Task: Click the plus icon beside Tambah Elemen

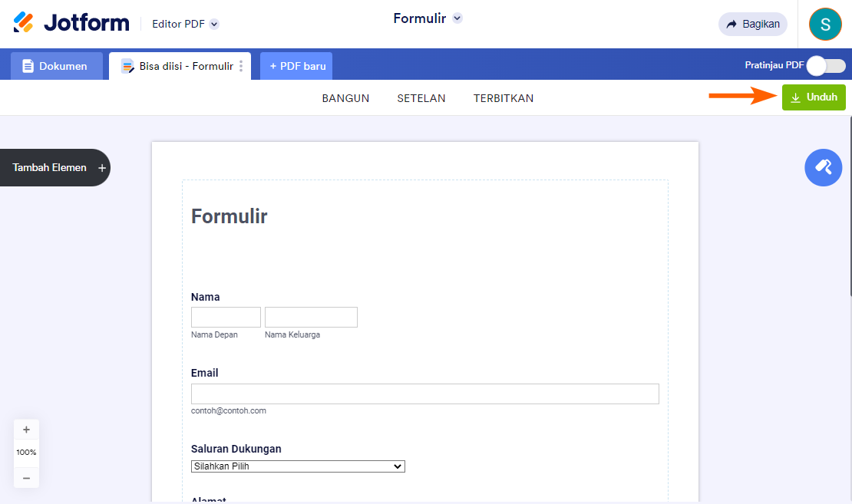Action: 102,168
